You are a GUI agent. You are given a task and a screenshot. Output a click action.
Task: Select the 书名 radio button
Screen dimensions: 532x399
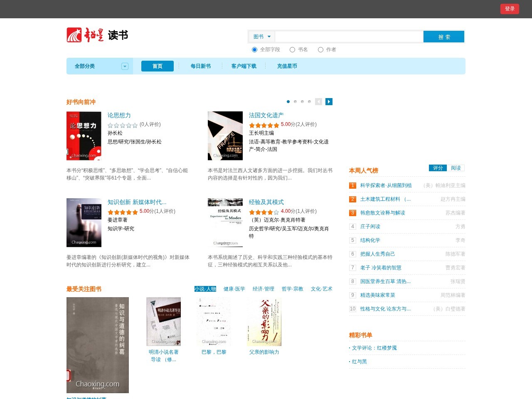293,50
